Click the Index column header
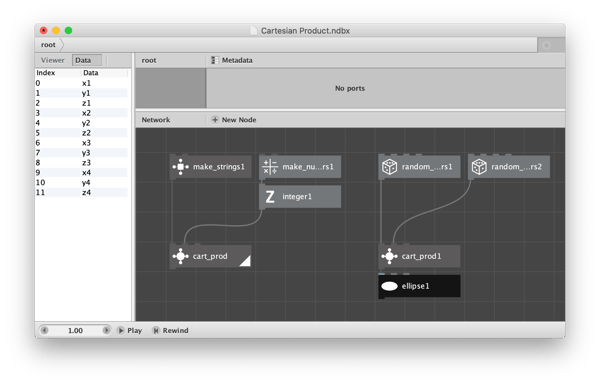 58,73
